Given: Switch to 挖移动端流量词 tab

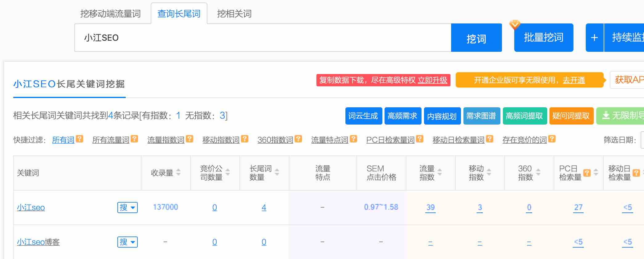Looking at the screenshot, I should pos(110,14).
